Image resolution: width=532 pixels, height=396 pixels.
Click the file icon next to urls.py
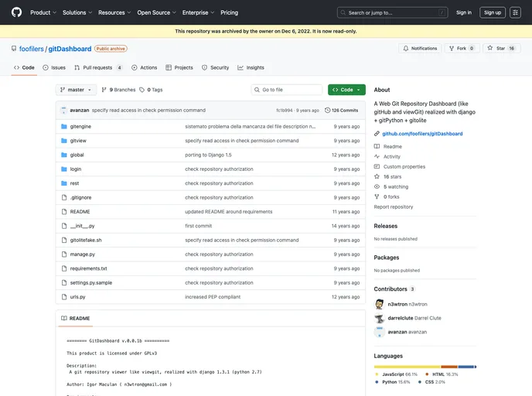pyautogui.click(x=63, y=297)
